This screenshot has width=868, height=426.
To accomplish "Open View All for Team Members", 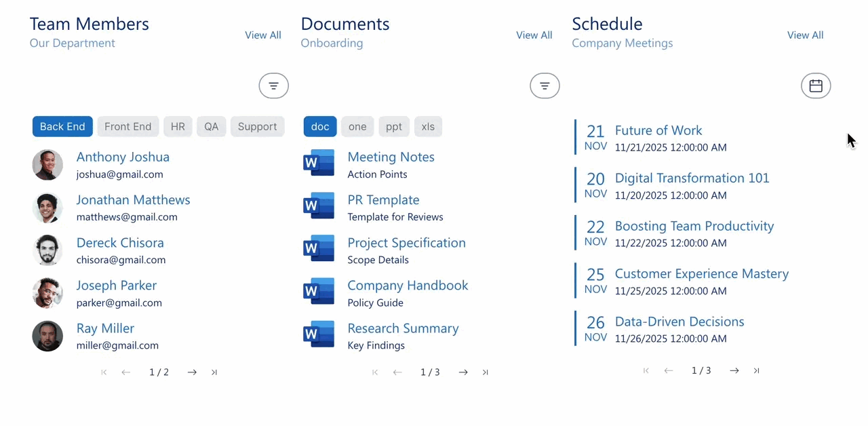I will [263, 35].
